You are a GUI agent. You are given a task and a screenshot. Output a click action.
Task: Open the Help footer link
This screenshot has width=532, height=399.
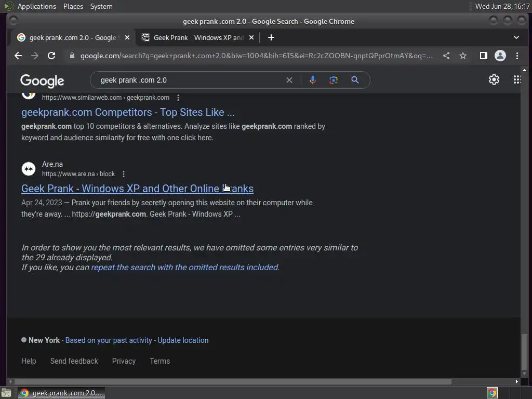[x=29, y=361]
